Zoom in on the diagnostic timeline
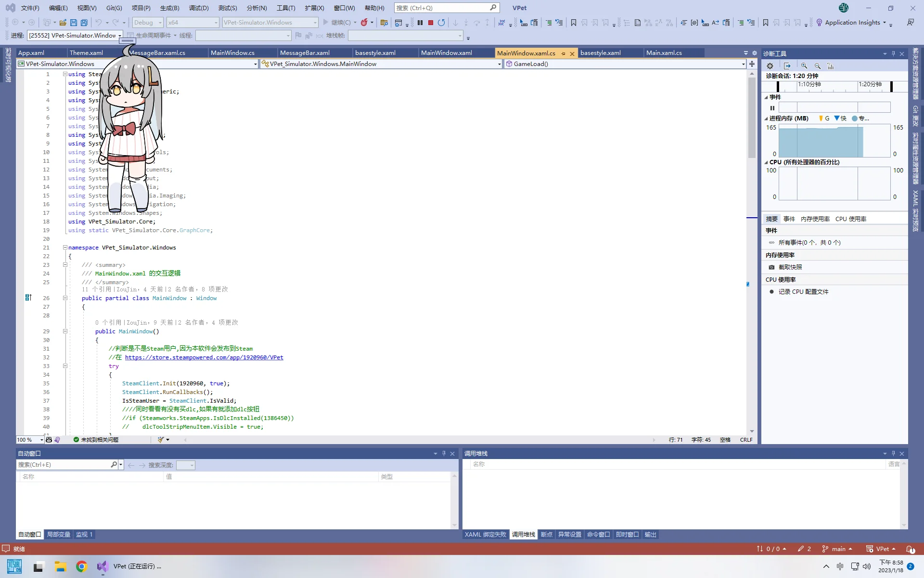 tap(804, 66)
